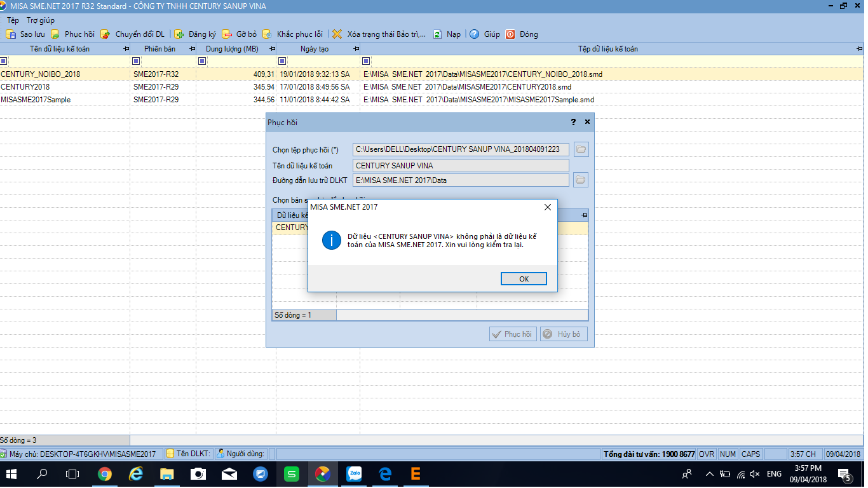Close the Phục hồi dialog
The height and width of the screenshot is (488, 868).
(587, 122)
